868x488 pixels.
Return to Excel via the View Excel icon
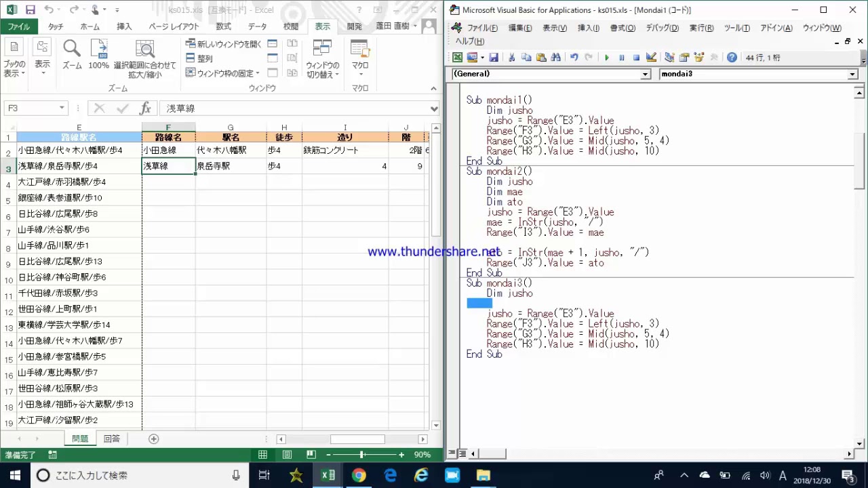[x=458, y=58]
